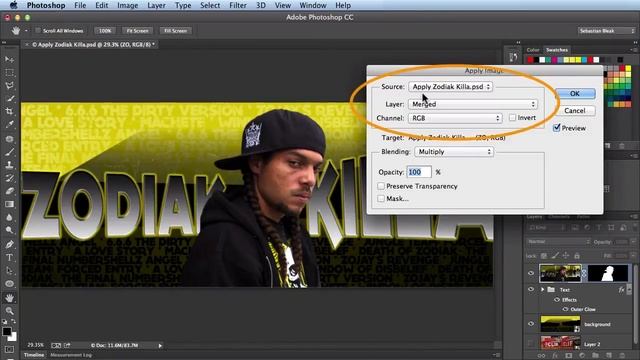
Task: Click Lock All padlock icon
Action: (x=577, y=256)
